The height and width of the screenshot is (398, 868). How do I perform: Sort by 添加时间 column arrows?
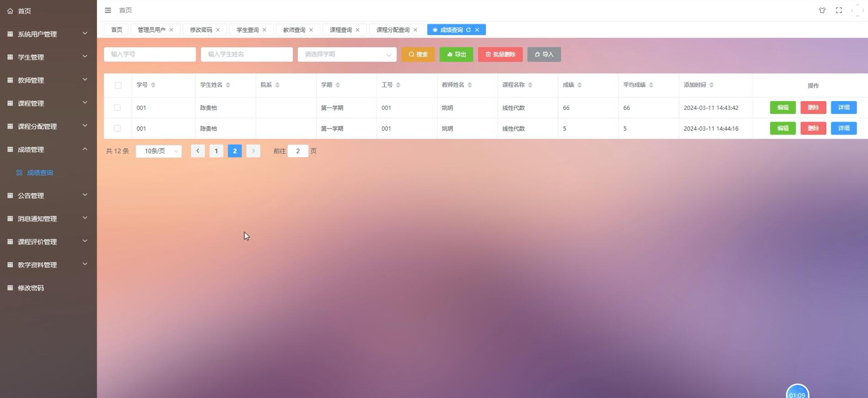click(x=711, y=85)
